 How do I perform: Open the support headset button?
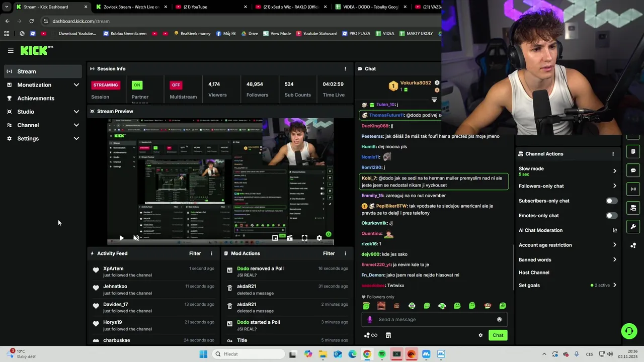[x=629, y=331]
